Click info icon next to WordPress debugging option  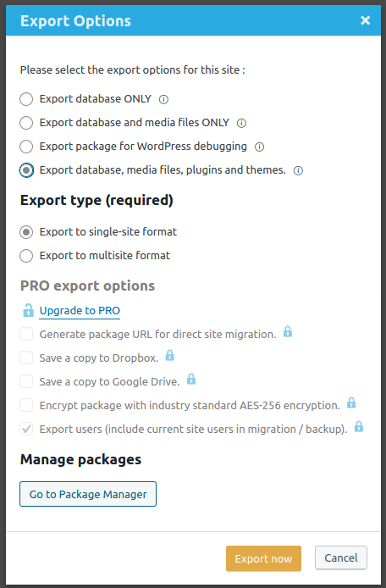pos(259,147)
